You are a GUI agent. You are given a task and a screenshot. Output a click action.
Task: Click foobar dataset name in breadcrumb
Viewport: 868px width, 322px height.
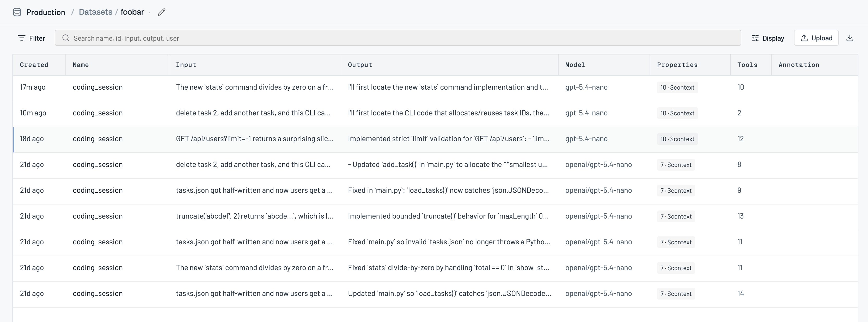point(132,12)
